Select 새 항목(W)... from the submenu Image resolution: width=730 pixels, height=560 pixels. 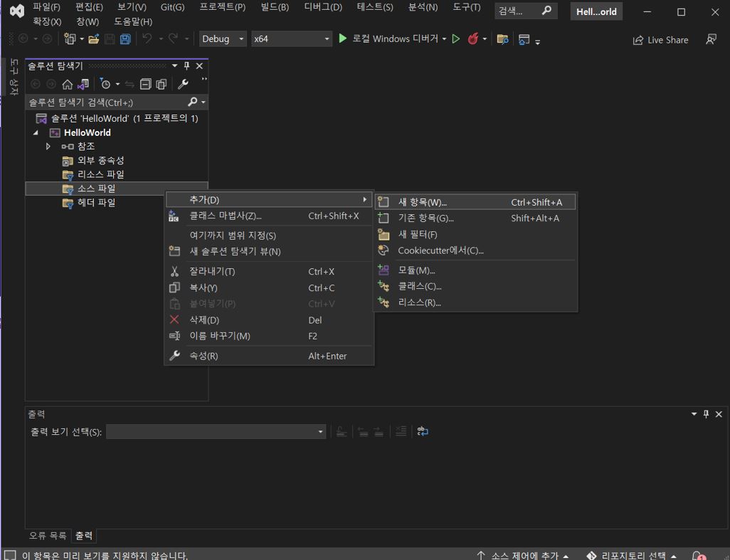475,202
